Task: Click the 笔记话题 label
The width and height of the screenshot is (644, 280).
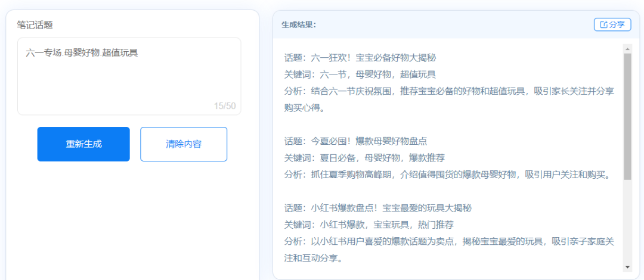Action: (x=35, y=24)
